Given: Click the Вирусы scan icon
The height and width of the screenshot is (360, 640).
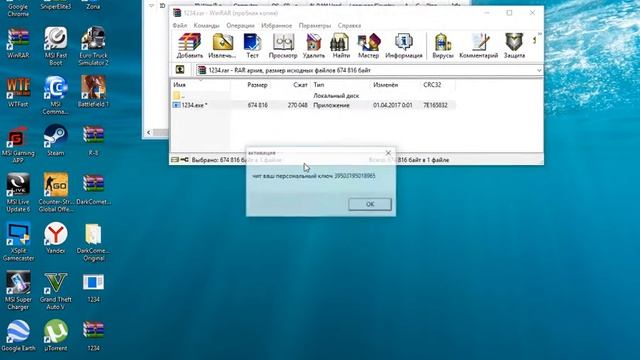Looking at the screenshot, I should click(443, 45).
